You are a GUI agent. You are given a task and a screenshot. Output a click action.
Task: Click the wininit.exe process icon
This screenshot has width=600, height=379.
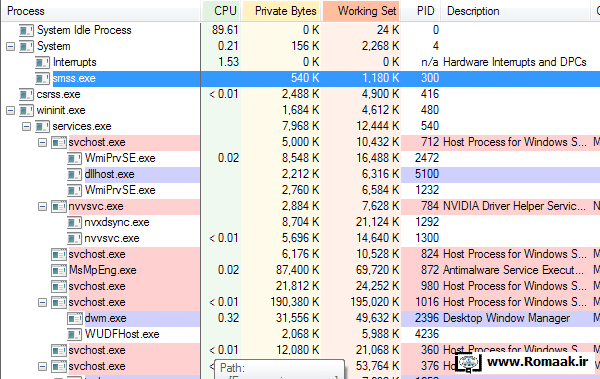(x=26, y=111)
